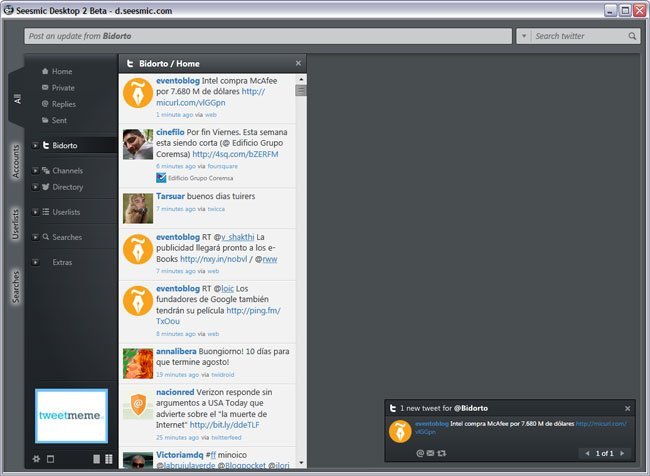
Task: Click the tweetmeme banner thumbnail
Action: point(71,416)
